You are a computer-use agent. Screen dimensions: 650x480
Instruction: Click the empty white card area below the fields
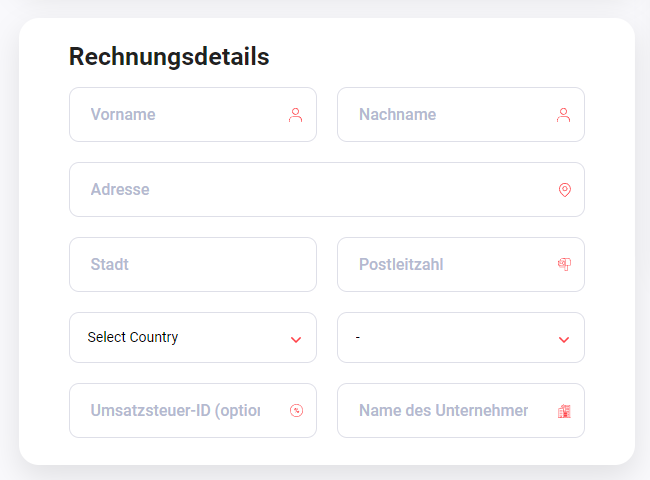pos(327,451)
